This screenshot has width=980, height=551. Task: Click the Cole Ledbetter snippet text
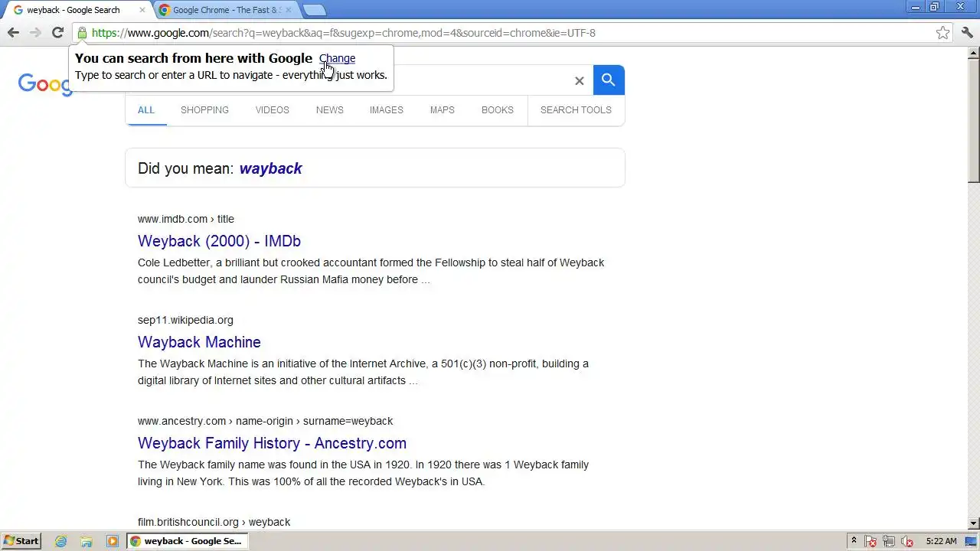(371, 271)
